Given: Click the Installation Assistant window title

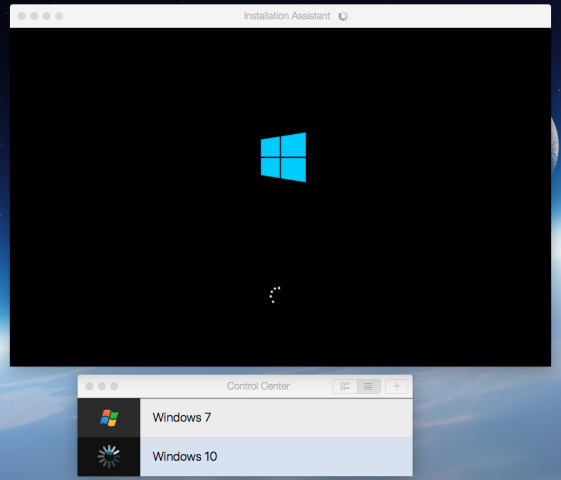Looking at the screenshot, I should (287, 16).
